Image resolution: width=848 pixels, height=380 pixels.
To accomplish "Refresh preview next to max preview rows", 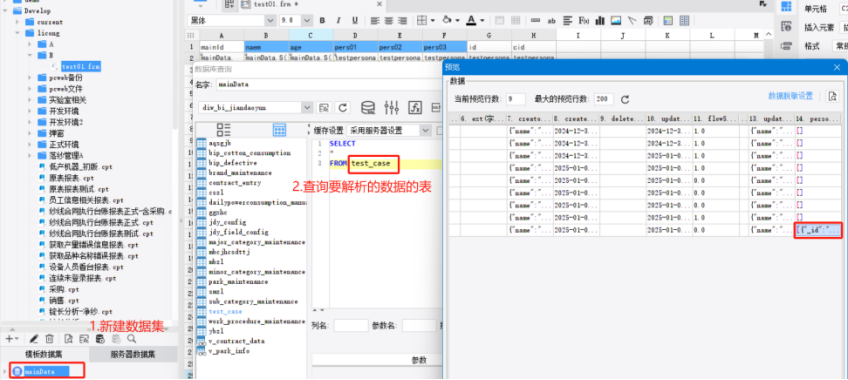I will [x=625, y=99].
